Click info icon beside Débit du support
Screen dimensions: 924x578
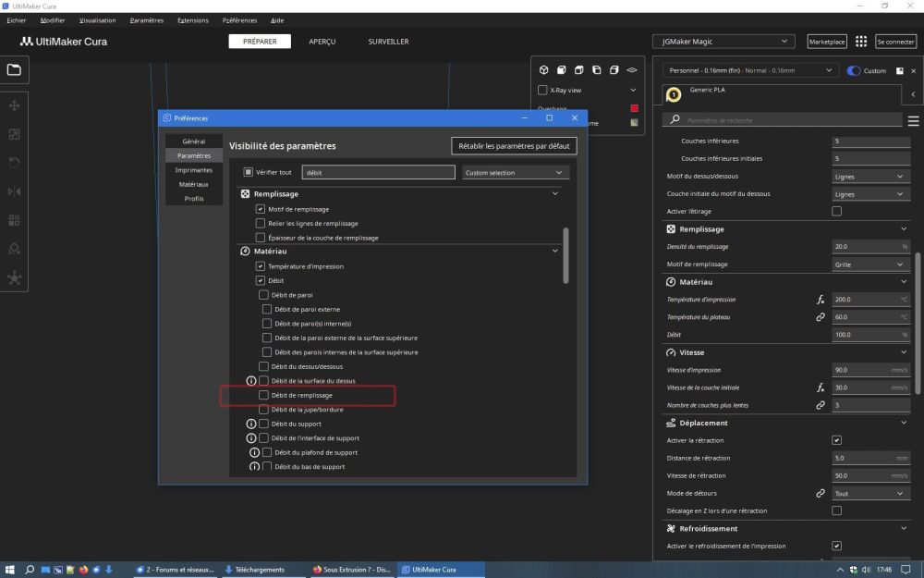click(x=251, y=424)
